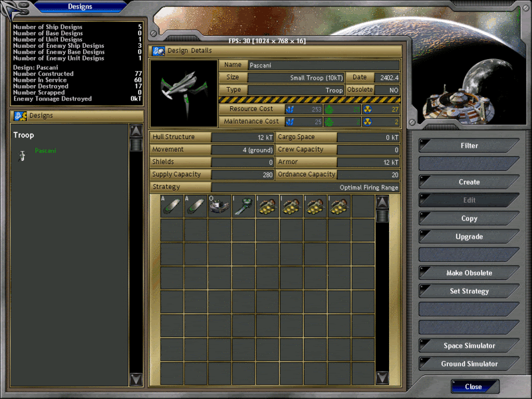Click the Enemy Tonnage Destroyed statistic
532x399 pixels.
pos(77,98)
